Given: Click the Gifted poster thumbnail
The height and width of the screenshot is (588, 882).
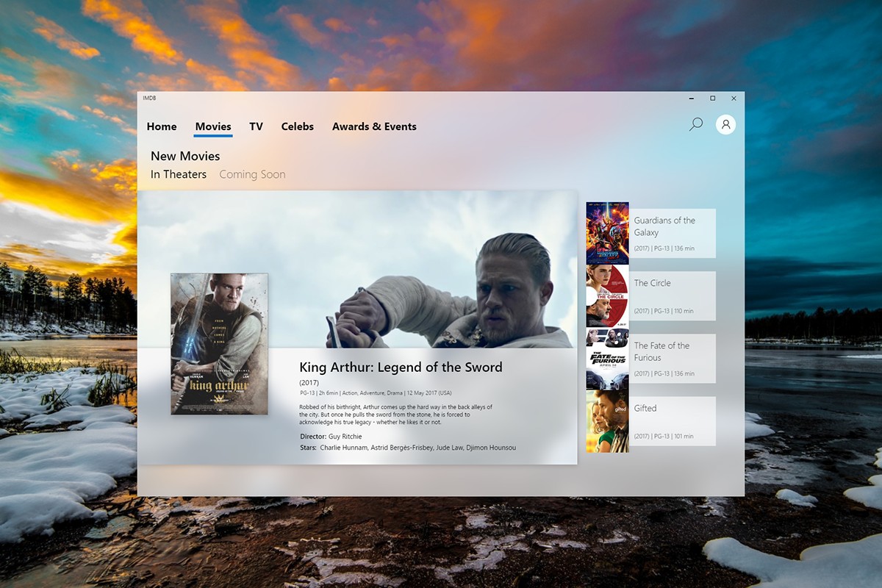Looking at the screenshot, I should tap(607, 421).
